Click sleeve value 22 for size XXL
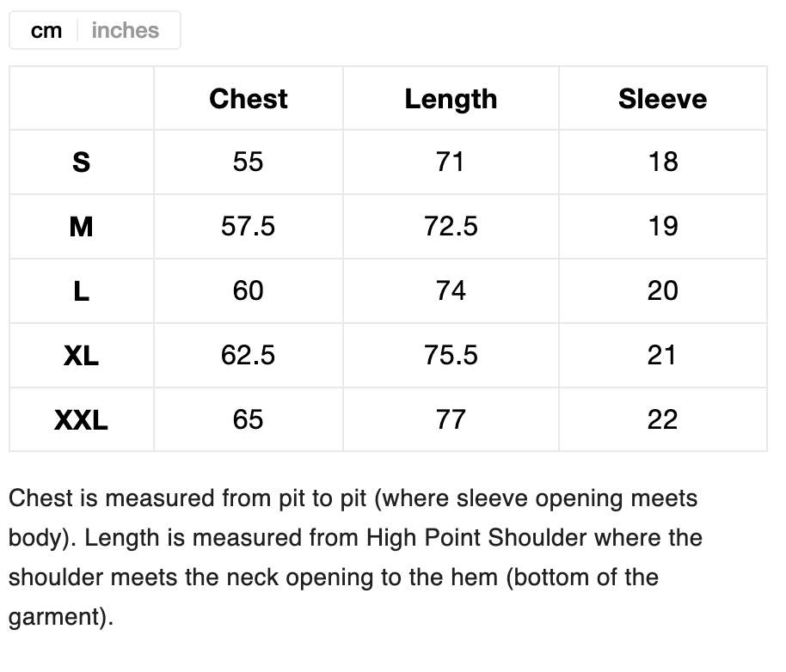 (662, 419)
